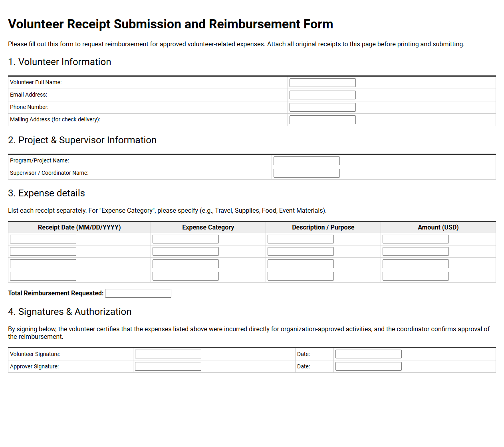This screenshot has width=504, height=447.
Task: Click the 'Expense Category' column header
Action: click(x=208, y=227)
